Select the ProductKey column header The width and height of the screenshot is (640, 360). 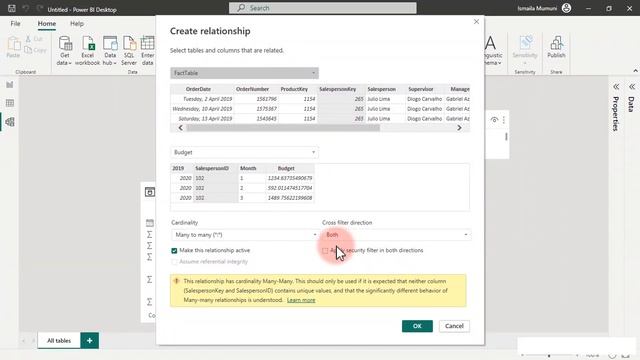(x=294, y=89)
